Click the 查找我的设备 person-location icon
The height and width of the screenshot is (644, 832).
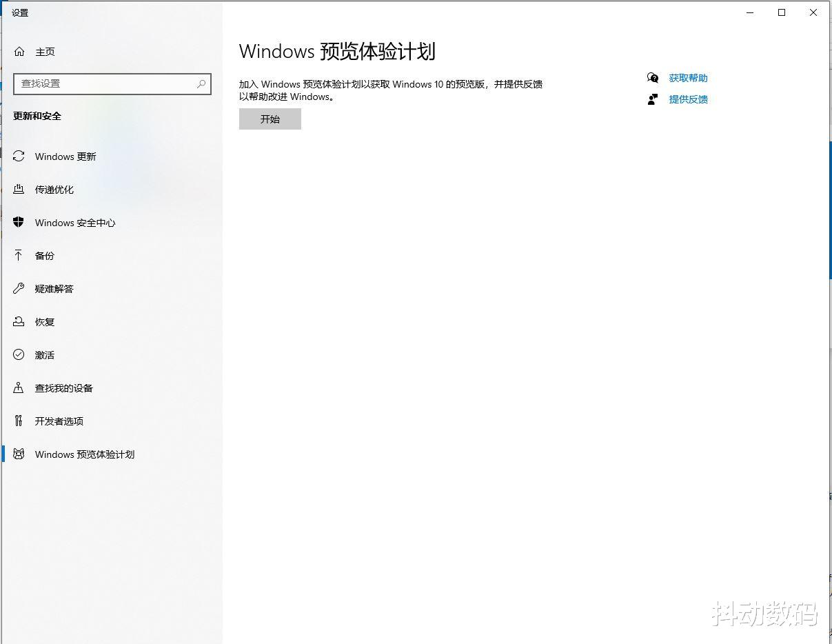[19, 388]
